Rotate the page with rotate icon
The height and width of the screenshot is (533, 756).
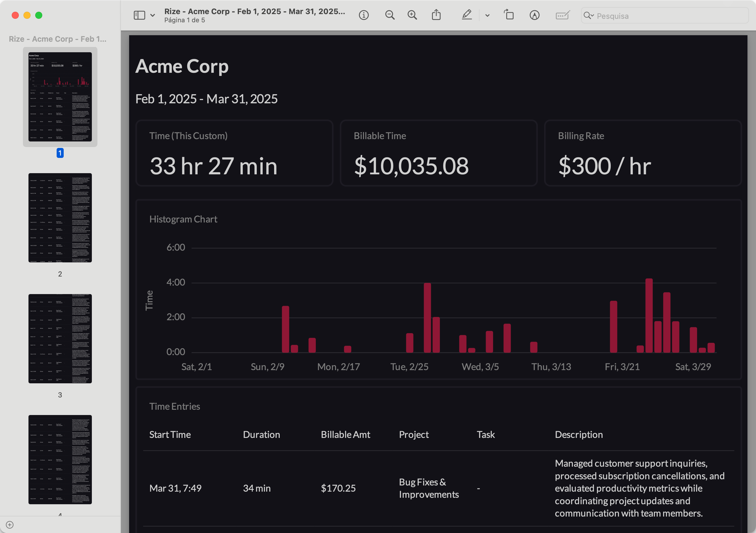509,15
